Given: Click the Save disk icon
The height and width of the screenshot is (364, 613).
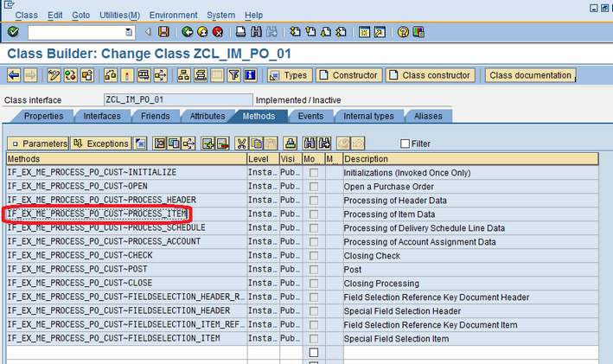Looking at the screenshot, I should 163,32.
